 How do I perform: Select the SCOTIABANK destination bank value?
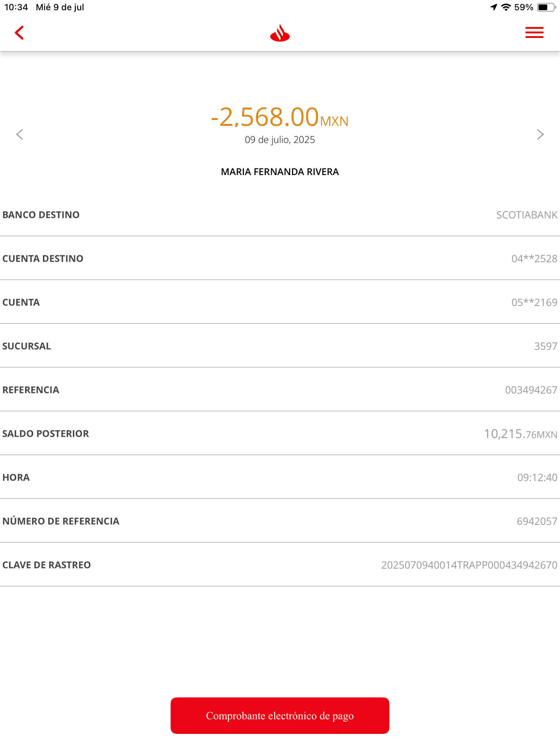click(527, 215)
